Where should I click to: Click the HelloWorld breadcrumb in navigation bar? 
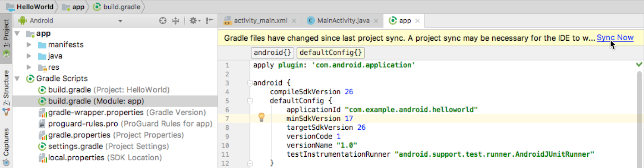[30, 7]
